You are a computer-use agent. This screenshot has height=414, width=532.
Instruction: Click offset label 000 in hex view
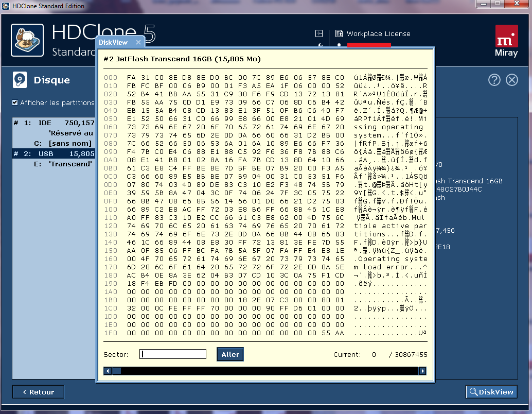tap(111, 78)
